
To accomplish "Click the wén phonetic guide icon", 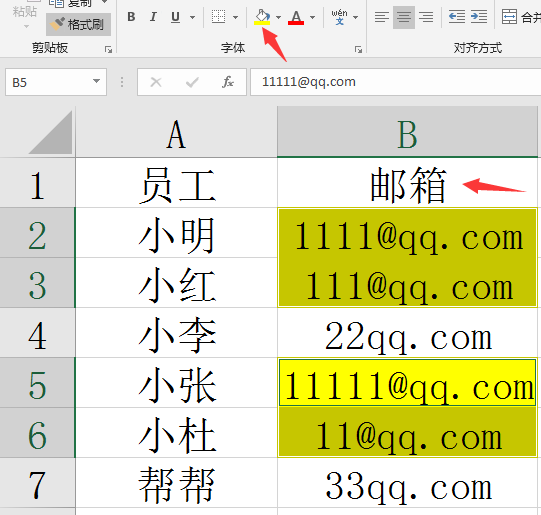I will (340, 17).
